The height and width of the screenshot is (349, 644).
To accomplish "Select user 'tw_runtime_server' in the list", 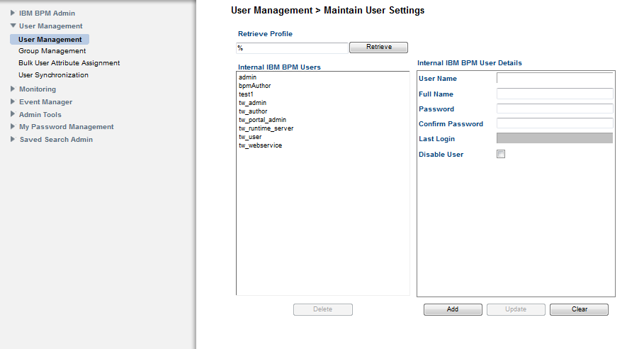I will coord(266,128).
